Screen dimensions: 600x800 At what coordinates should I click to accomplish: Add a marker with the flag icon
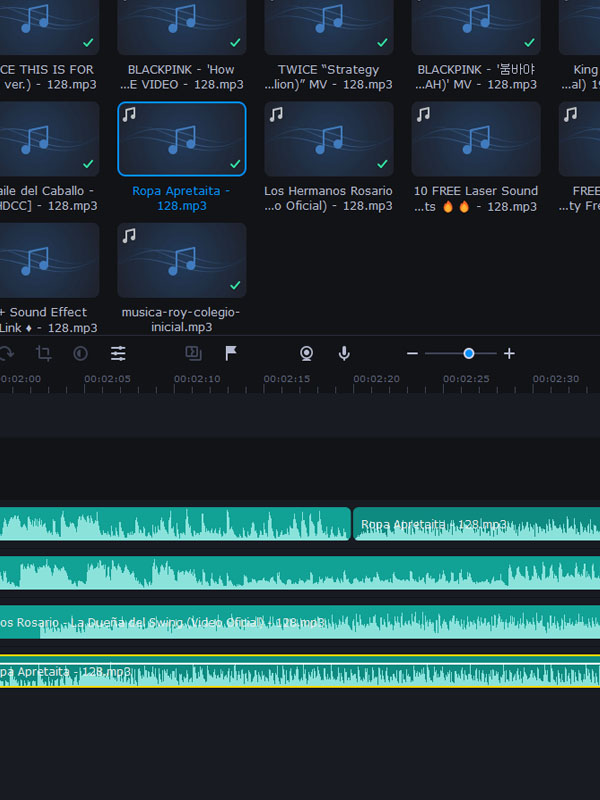tap(231, 353)
